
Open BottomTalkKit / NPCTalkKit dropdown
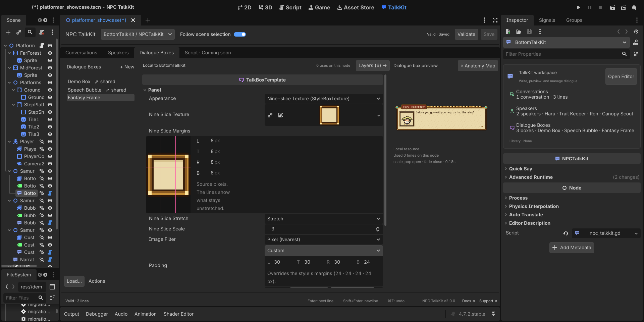point(138,34)
